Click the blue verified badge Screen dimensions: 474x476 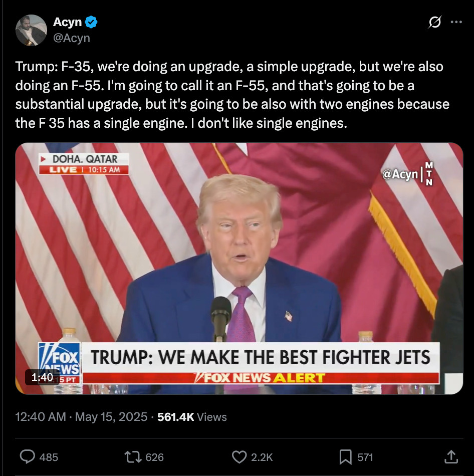(x=91, y=22)
